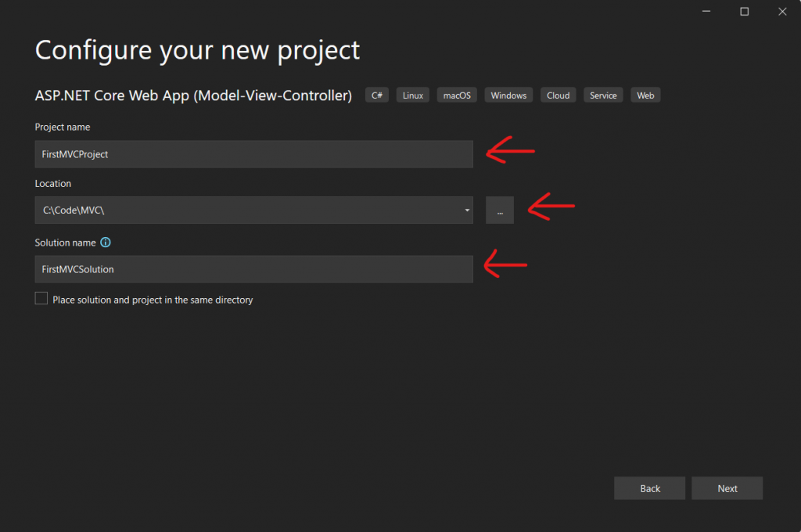Image resolution: width=801 pixels, height=532 pixels.
Task: Minimize the project configuration window
Action: 708,11
